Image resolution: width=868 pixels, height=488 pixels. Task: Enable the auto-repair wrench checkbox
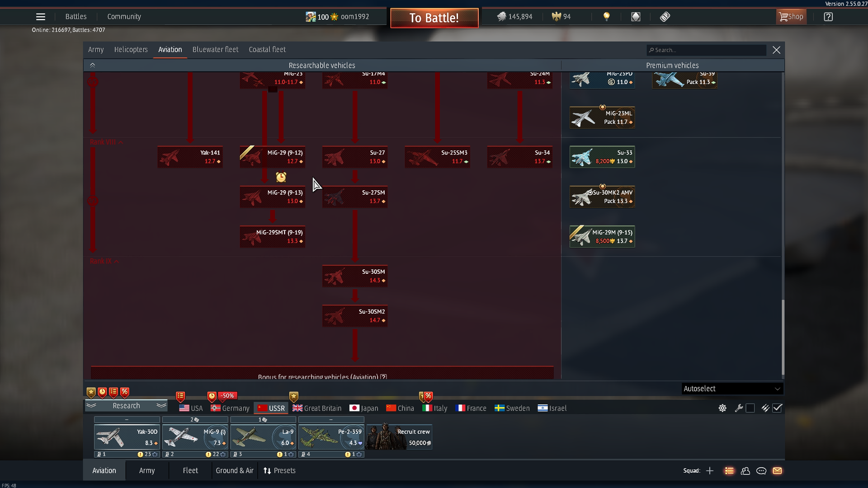[750, 408]
